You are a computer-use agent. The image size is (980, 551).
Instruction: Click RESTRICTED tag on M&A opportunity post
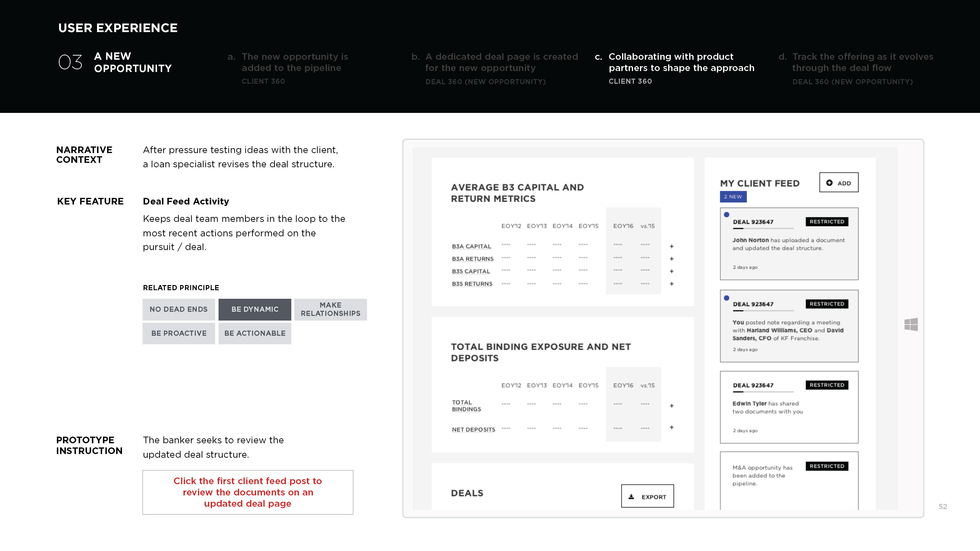[x=827, y=466]
